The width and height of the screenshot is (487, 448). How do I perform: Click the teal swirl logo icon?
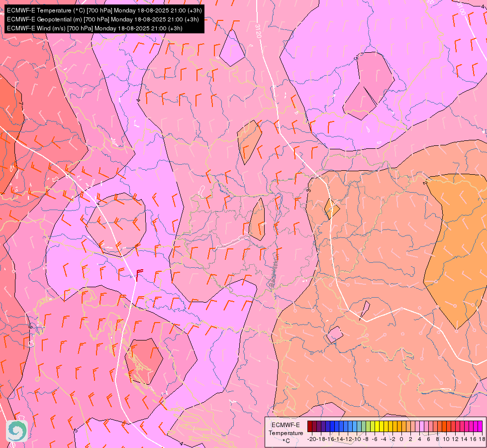click(x=17, y=431)
